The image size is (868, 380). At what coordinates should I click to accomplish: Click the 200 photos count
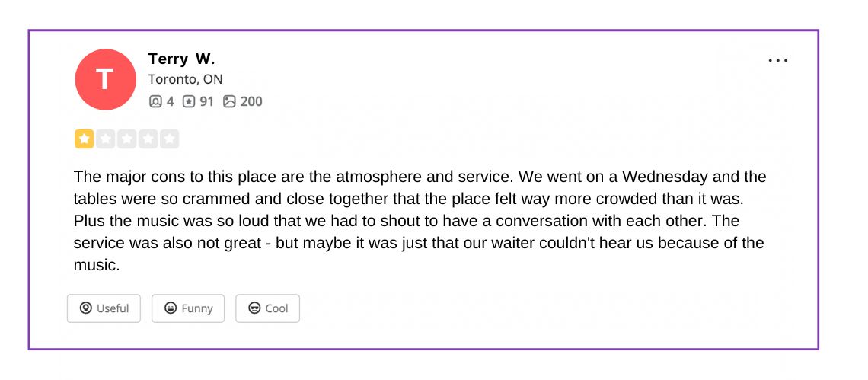(251, 101)
